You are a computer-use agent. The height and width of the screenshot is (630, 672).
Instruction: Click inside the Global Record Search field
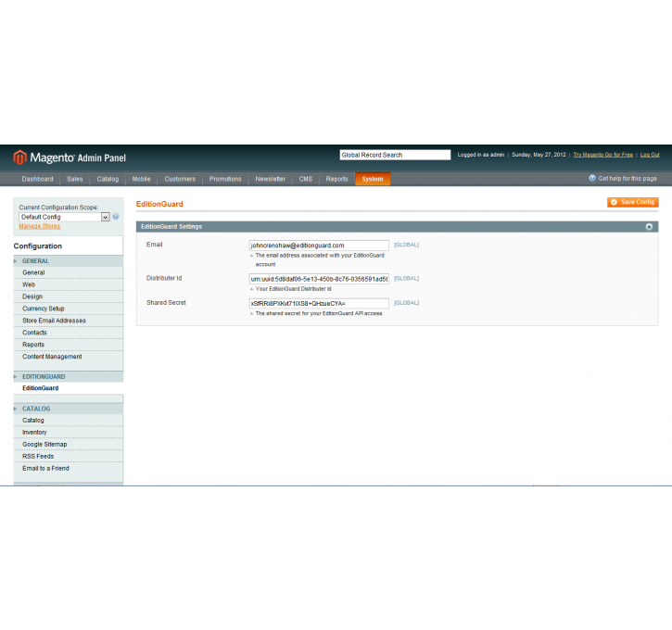pyautogui.click(x=395, y=155)
